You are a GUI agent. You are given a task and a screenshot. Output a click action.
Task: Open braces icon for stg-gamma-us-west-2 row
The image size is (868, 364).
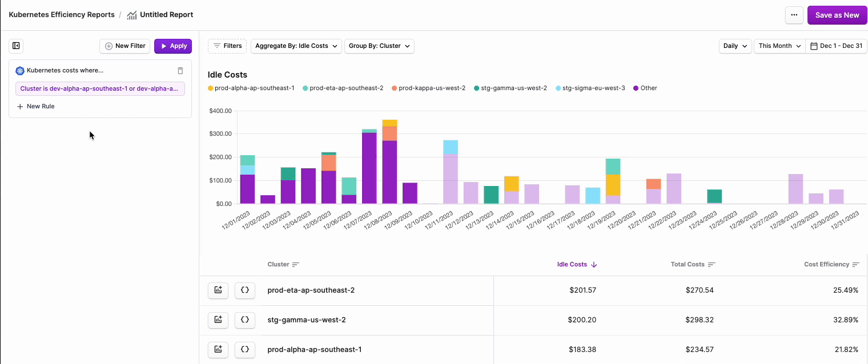245,319
